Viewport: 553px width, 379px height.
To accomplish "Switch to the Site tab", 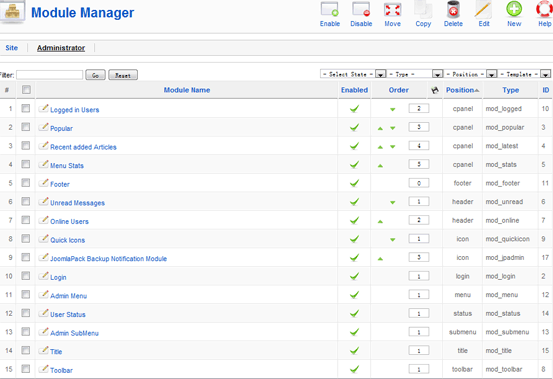I will pyautogui.click(x=12, y=48).
